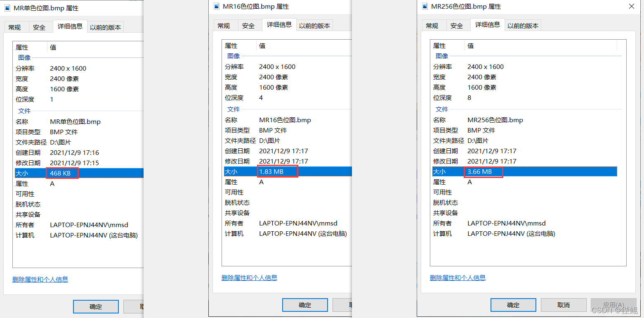The image size is (644, 318).
Task: Open 以前的版本 tab in MR16色位图.bmp window
Action: coord(315,26)
